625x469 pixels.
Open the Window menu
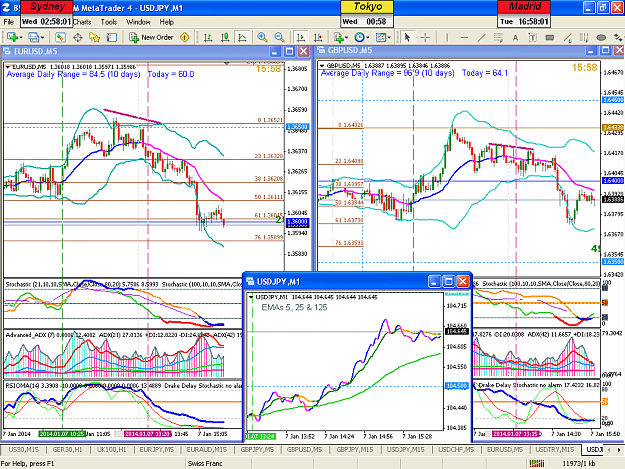(138, 22)
